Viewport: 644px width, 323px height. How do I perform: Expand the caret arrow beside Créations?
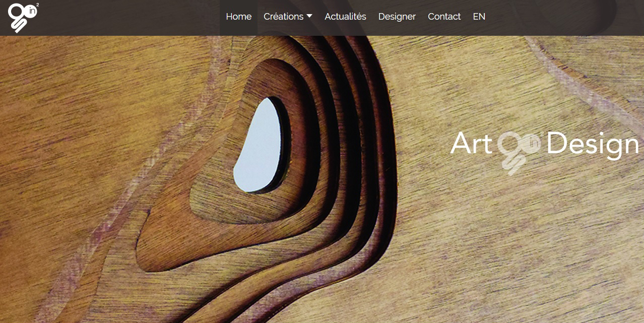point(309,16)
